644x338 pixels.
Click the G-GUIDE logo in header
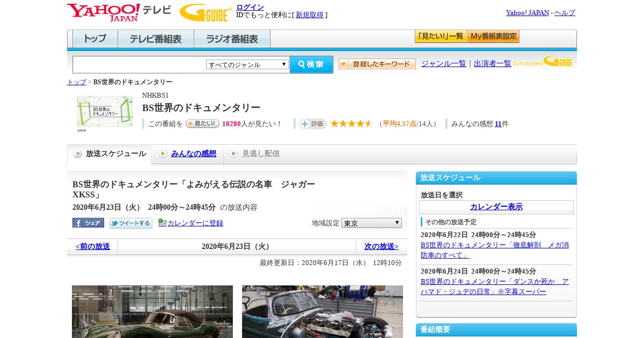click(206, 12)
